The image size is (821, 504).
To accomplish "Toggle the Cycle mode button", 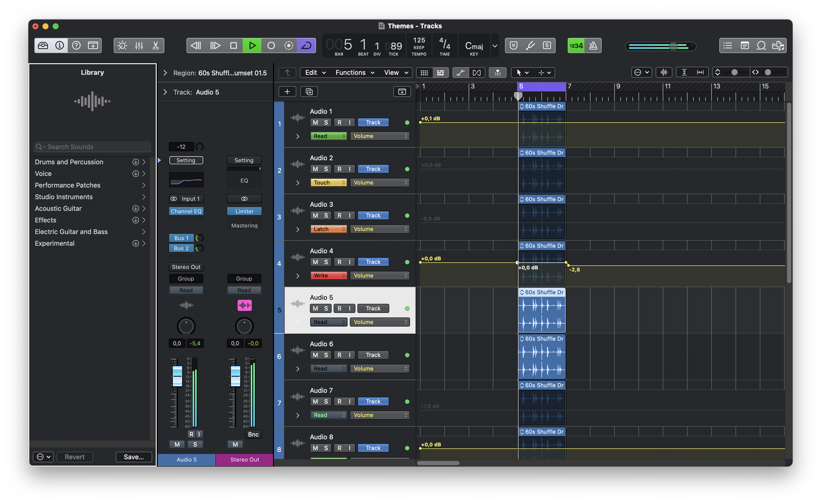I will tap(306, 46).
